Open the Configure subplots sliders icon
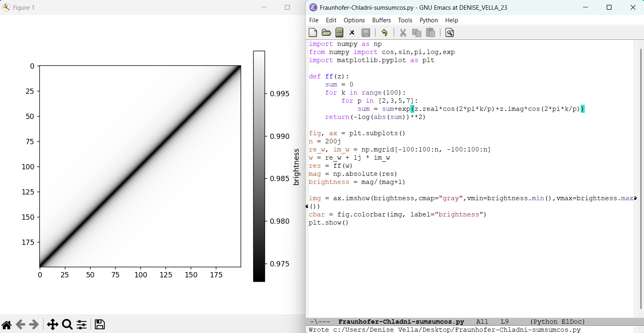Screen dimensions: 644x333 click(x=82, y=324)
